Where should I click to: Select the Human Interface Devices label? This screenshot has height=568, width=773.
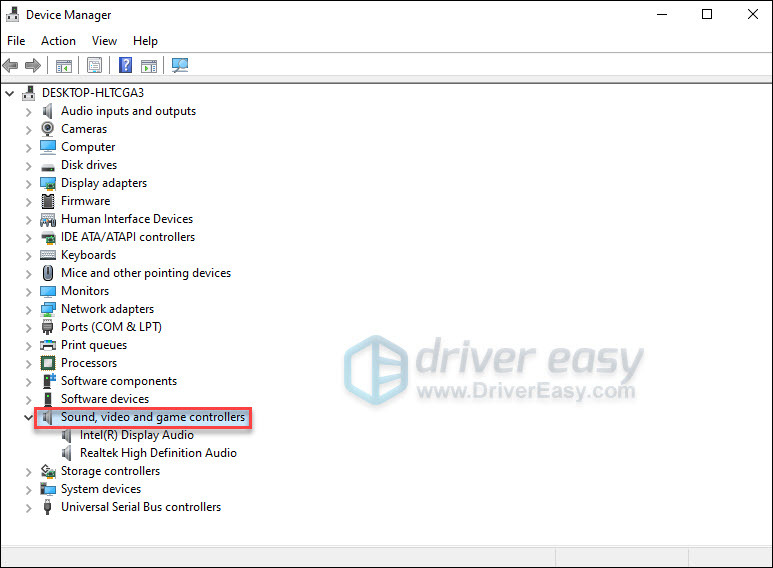coord(127,219)
